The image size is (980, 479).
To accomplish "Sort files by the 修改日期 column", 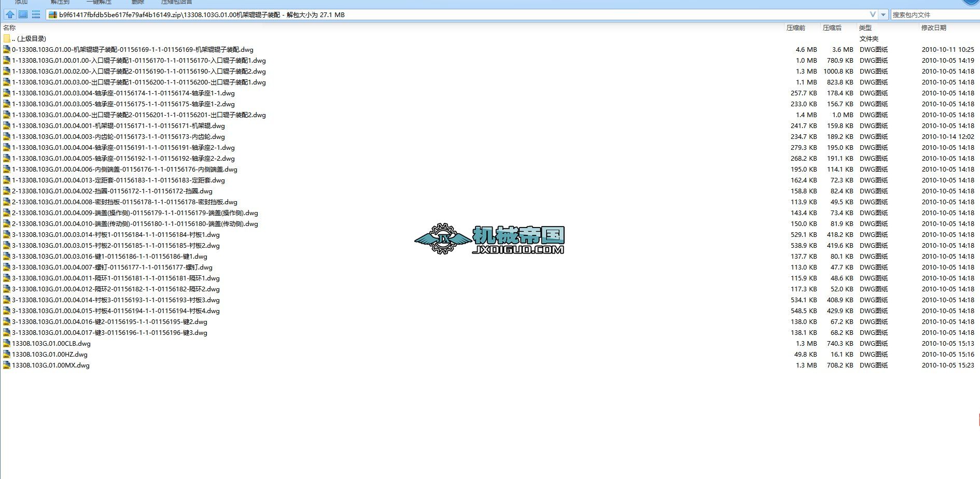I will tap(934, 28).
